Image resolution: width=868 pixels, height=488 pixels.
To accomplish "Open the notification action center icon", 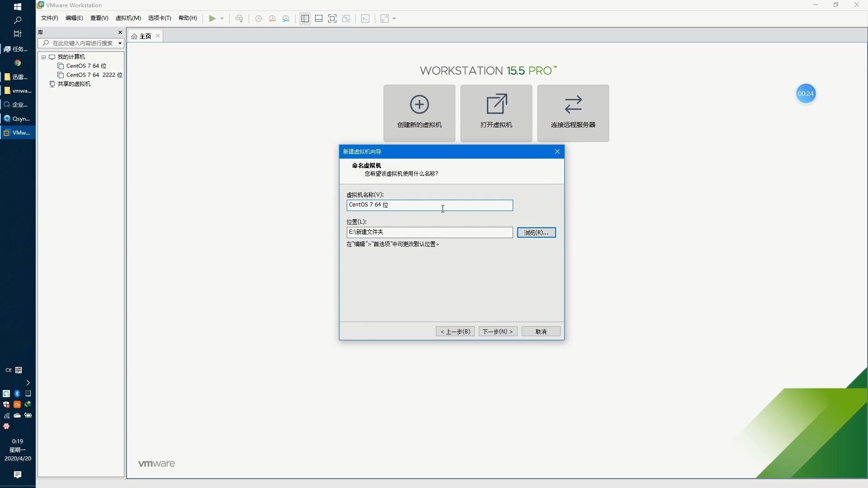I will pyautogui.click(x=18, y=474).
